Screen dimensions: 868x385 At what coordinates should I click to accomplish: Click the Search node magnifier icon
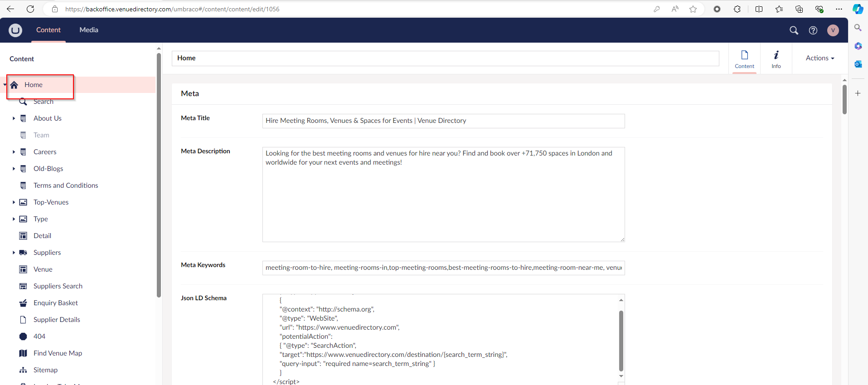point(23,102)
